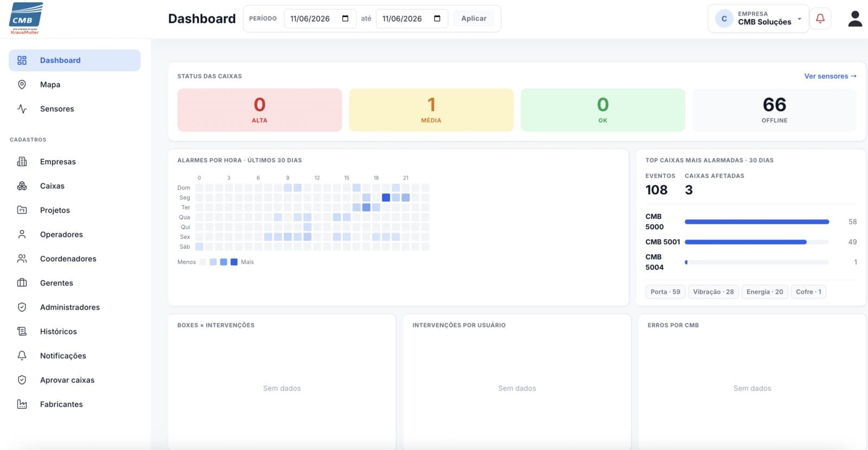868x450 pixels.
Task: Click the Fabricantes factory icon
Action: click(22, 404)
